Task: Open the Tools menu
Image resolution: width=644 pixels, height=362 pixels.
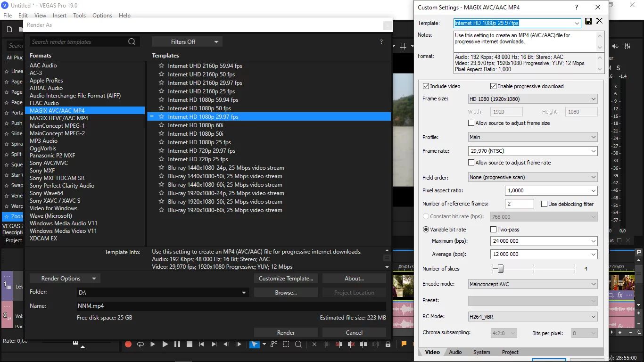Action: 79,16
